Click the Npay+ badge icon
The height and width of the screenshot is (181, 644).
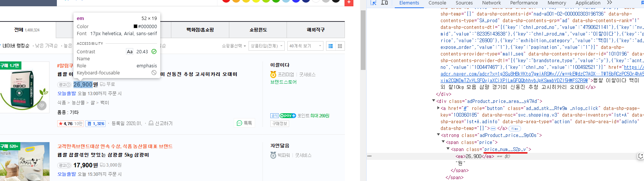tap(288, 115)
